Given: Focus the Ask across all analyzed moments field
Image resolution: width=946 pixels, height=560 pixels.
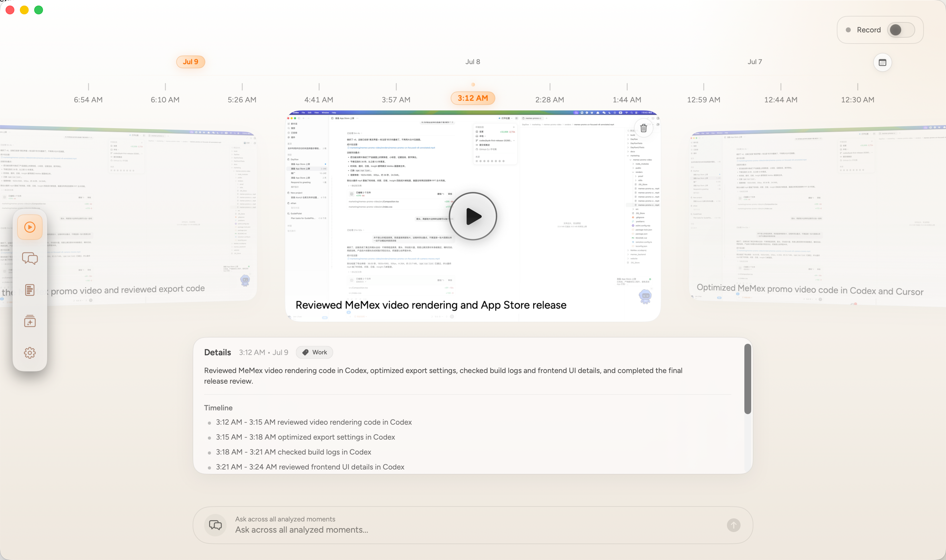Looking at the screenshot, I should click(473, 525).
